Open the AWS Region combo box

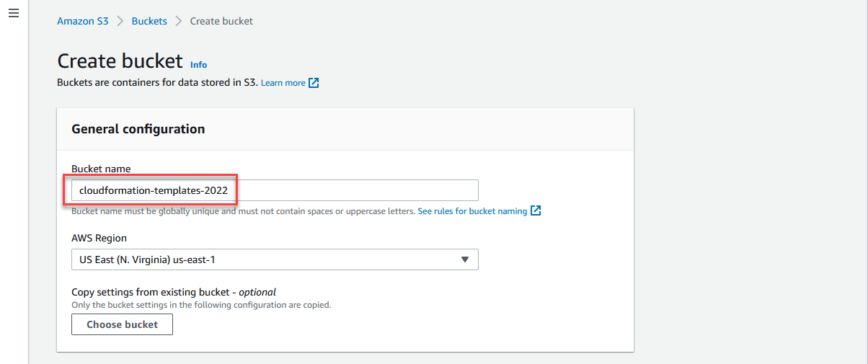point(275,259)
